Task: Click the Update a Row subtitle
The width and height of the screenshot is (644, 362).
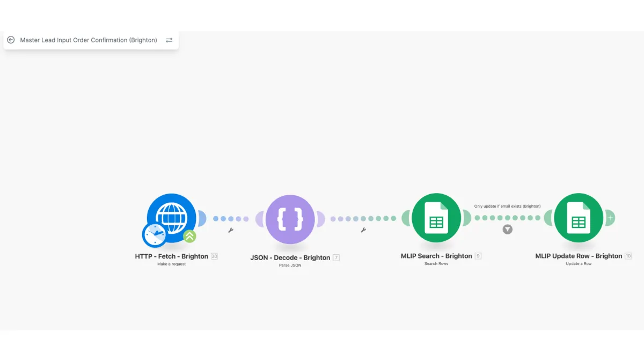Action: [579, 264]
